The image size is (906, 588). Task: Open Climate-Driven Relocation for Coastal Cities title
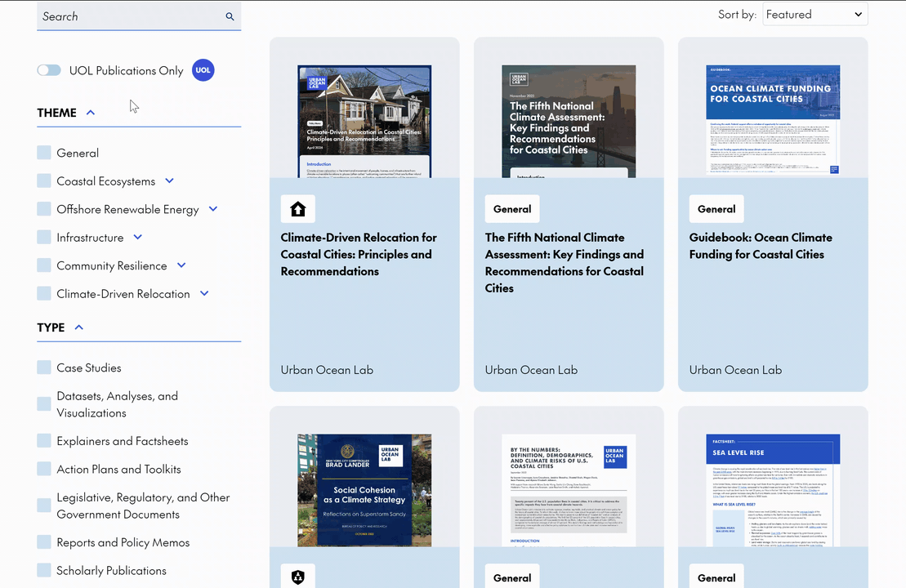(359, 254)
